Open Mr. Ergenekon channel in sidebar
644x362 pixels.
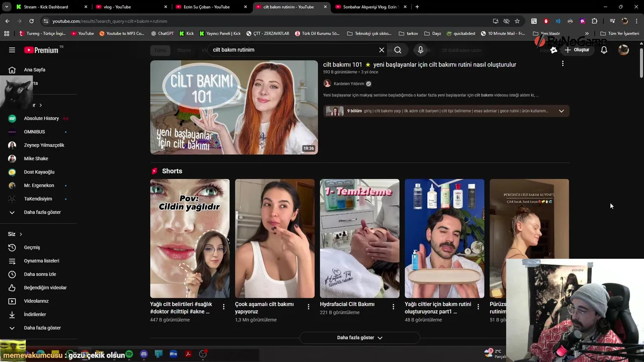38,186
